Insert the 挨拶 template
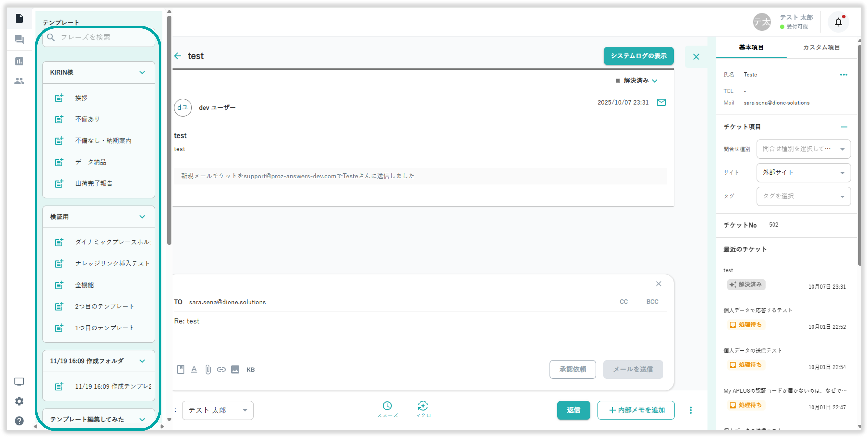868x437 pixels. [81, 98]
